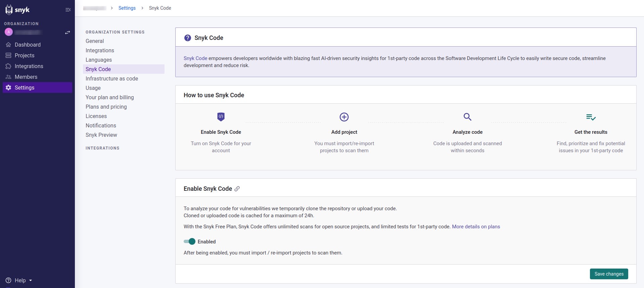Open Snyk Preview settings
The image size is (644, 288).
coord(101,135)
